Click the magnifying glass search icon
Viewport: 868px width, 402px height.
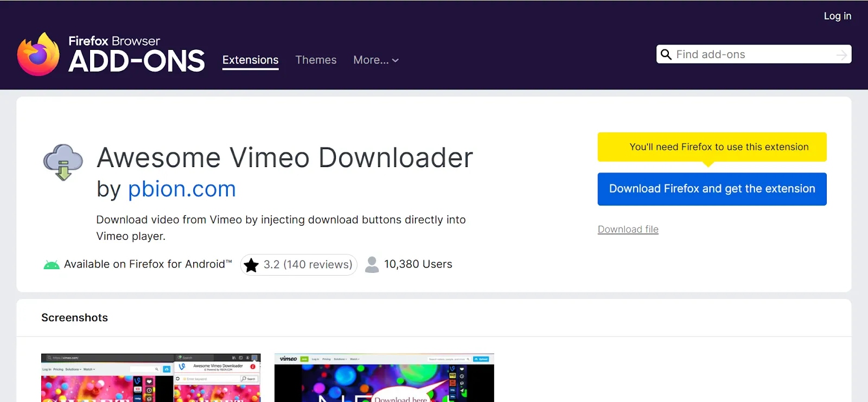point(666,54)
